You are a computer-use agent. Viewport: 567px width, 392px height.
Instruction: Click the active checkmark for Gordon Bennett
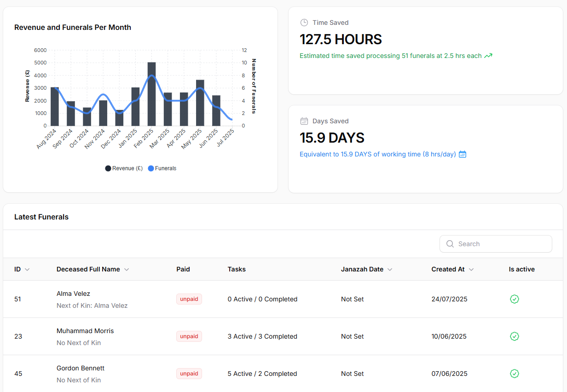[x=515, y=374]
